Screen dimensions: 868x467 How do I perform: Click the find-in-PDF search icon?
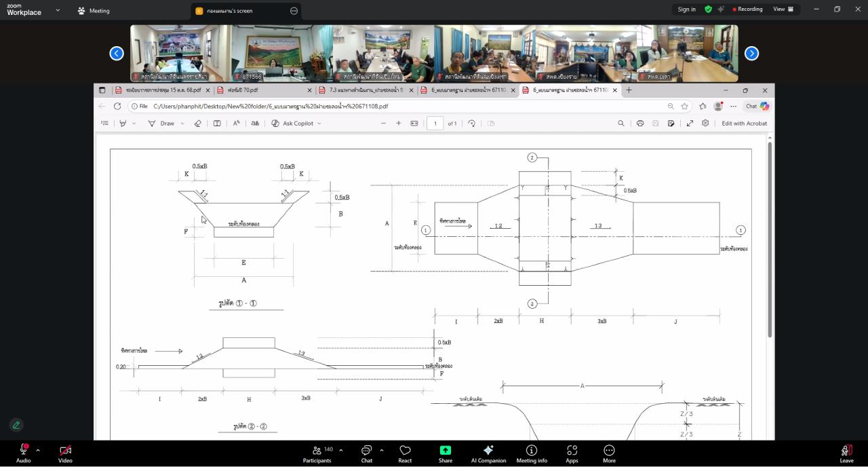tap(620, 124)
